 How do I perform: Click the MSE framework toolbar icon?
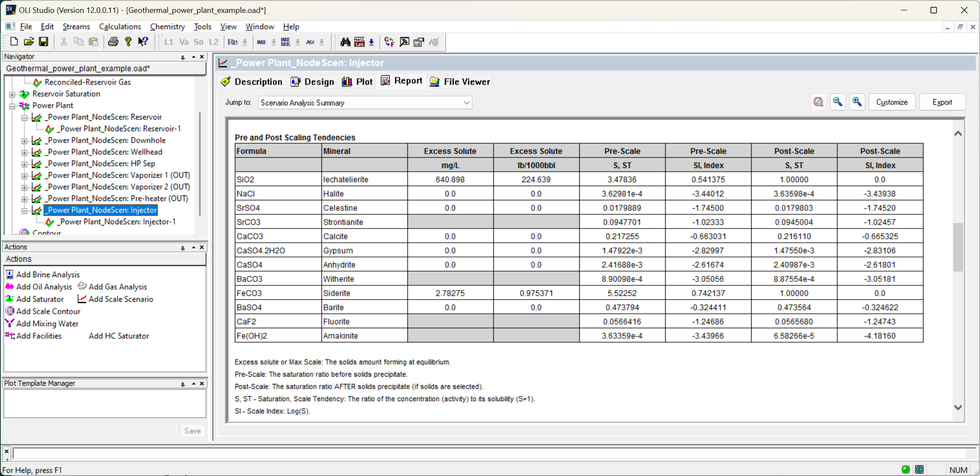tap(261, 42)
